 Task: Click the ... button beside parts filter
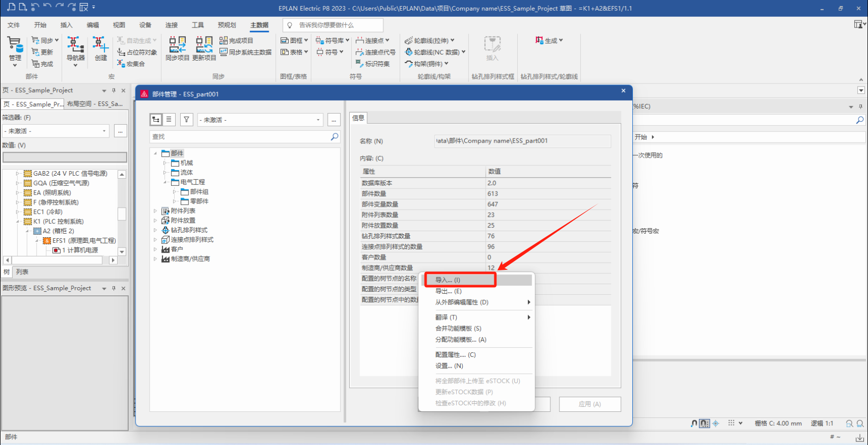click(x=334, y=120)
